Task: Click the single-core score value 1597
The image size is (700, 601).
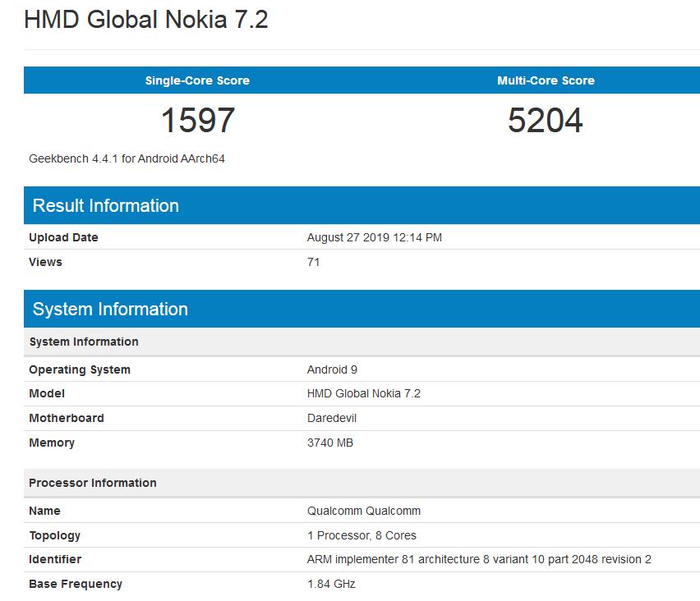Action: (x=197, y=120)
